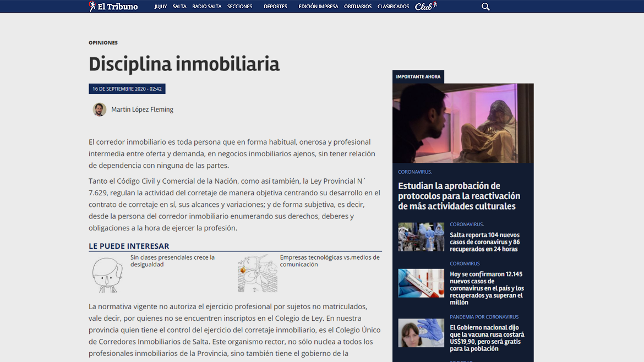Open 'Sin clases presenciales' illustration thumbnail
Screen dimensions: 644x362
point(107,274)
